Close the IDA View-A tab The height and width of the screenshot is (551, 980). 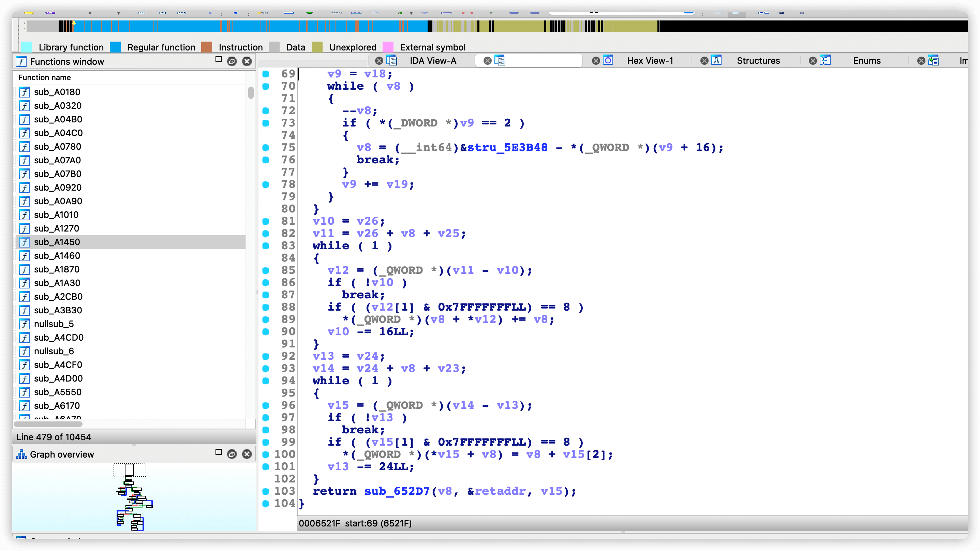(x=379, y=60)
